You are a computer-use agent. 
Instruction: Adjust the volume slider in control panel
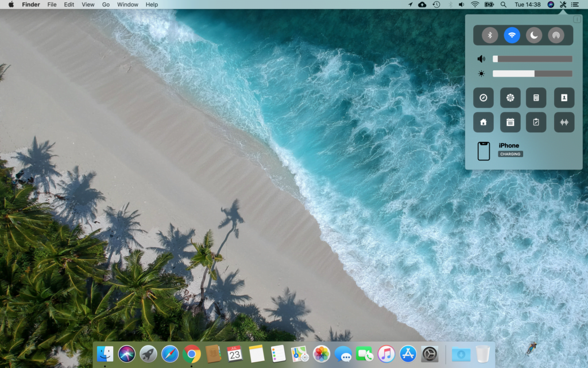pyautogui.click(x=532, y=59)
